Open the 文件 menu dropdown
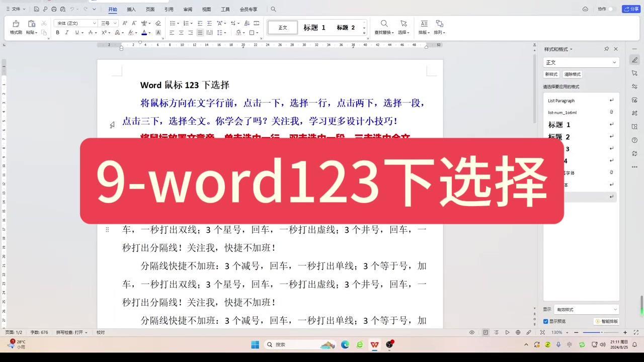 16,9
